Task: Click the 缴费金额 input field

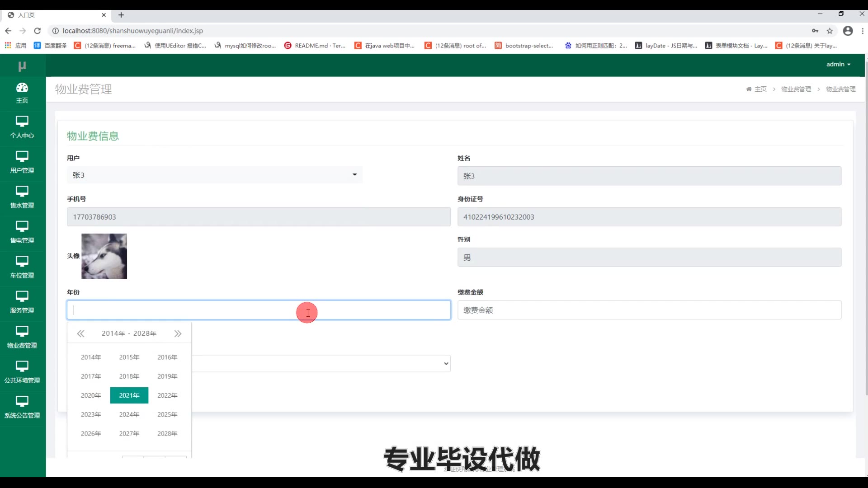Action: pyautogui.click(x=649, y=310)
